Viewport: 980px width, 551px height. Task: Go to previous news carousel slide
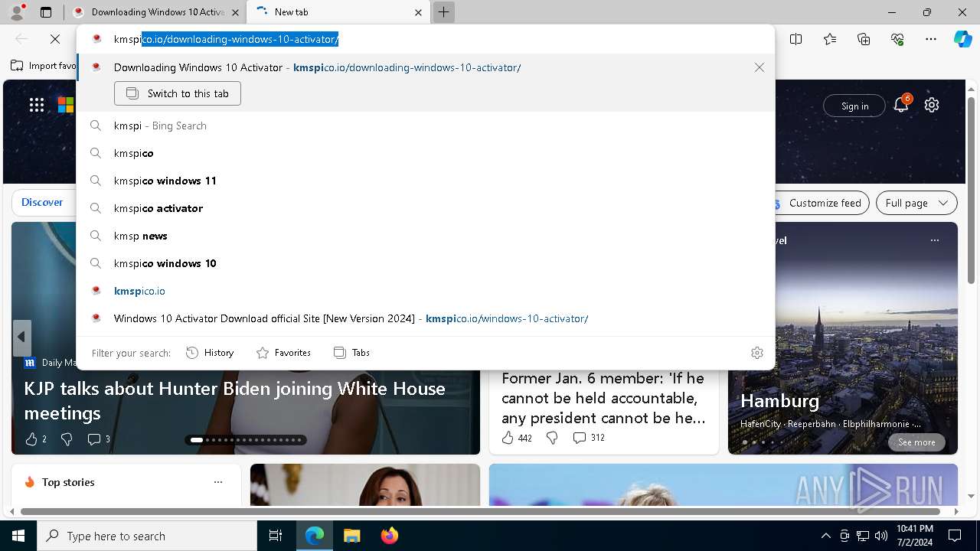click(x=21, y=337)
